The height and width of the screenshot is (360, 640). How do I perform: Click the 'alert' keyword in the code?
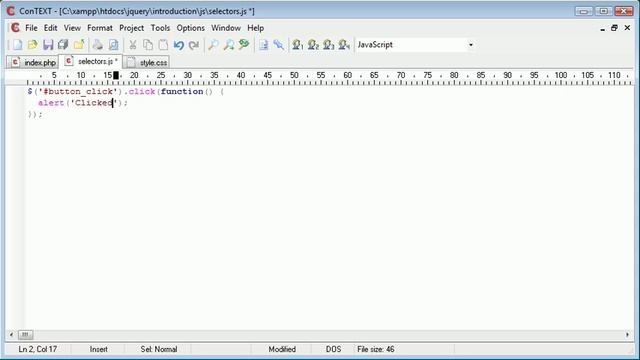coord(51,103)
